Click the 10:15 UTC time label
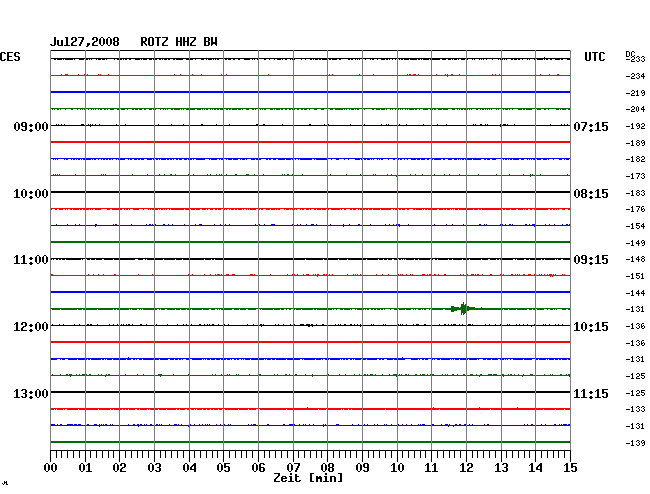Viewport: 650px width, 494px height. (591, 327)
